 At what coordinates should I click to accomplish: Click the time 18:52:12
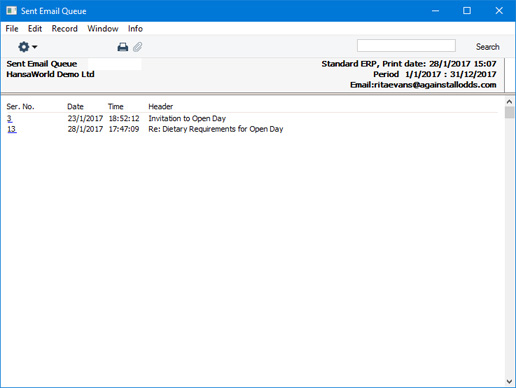124,118
